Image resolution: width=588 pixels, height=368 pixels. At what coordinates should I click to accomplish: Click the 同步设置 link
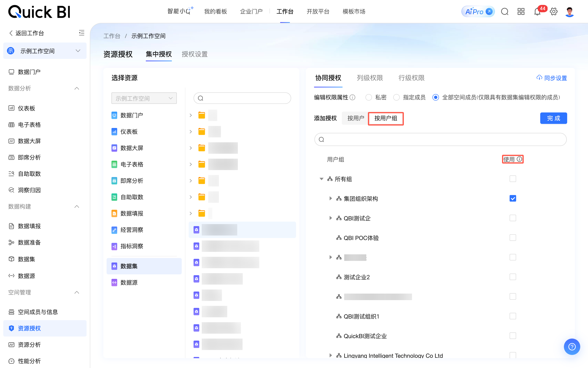click(551, 78)
